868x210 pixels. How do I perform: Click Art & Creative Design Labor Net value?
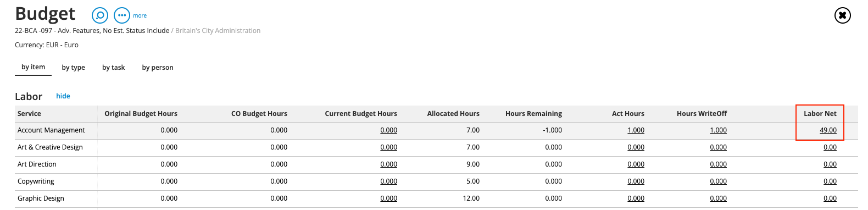[x=830, y=147]
